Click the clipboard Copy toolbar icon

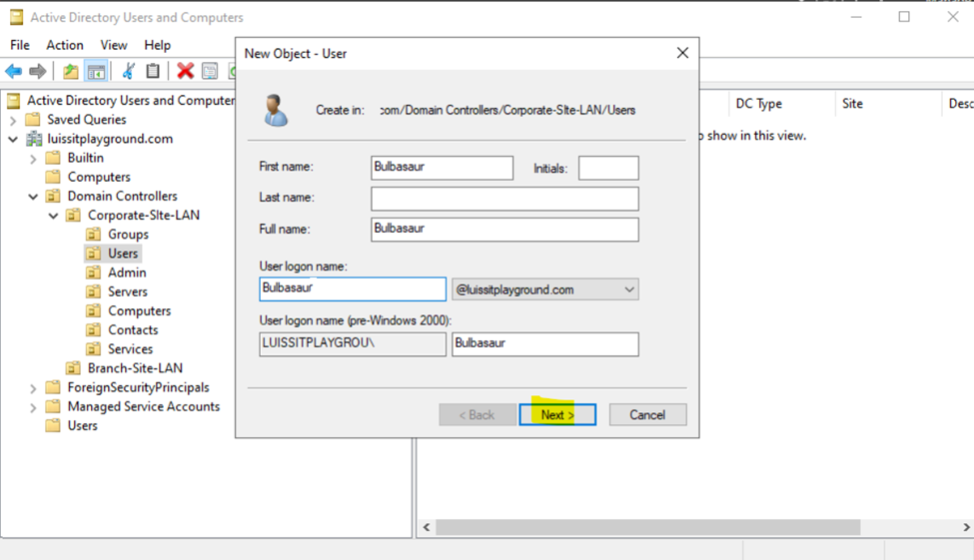[153, 71]
